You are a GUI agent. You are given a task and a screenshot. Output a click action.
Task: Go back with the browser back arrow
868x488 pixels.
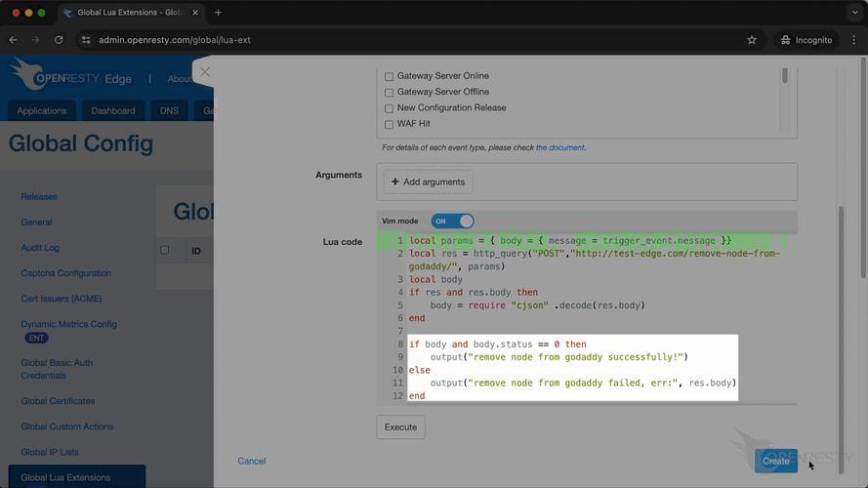click(13, 40)
